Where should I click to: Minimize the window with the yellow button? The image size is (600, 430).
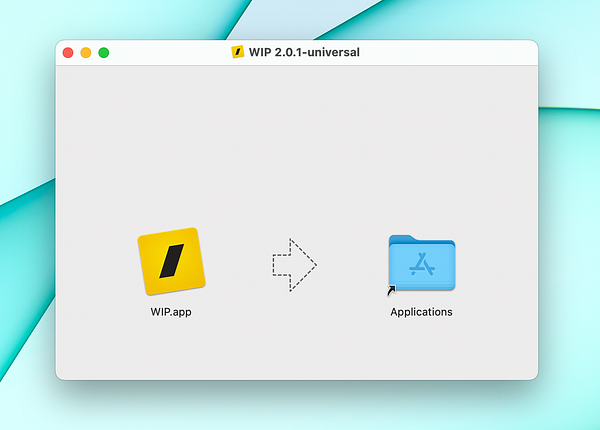coord(86,52)
